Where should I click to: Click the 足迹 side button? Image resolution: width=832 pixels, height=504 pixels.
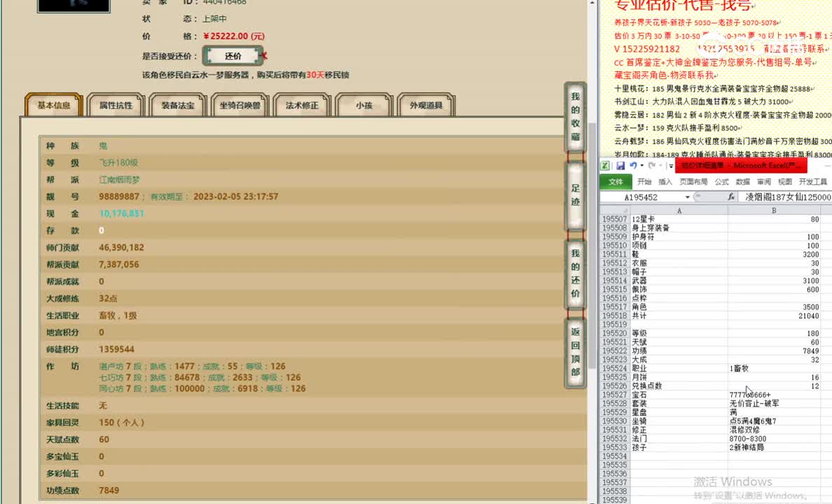point(575,195)
